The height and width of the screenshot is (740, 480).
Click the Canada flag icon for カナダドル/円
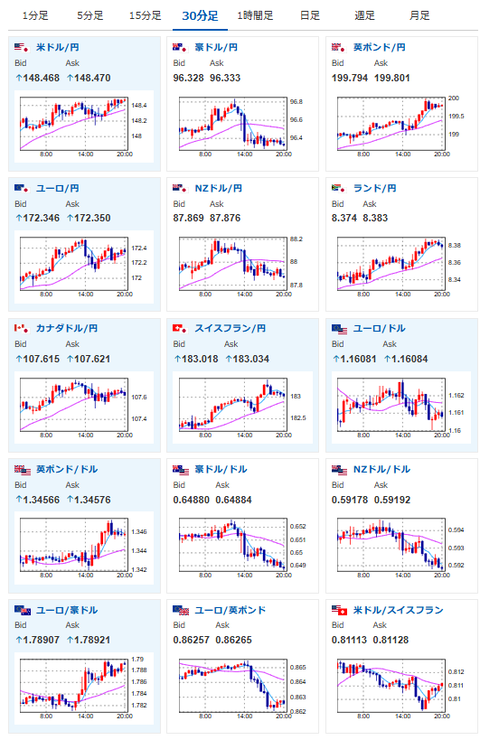22,328
